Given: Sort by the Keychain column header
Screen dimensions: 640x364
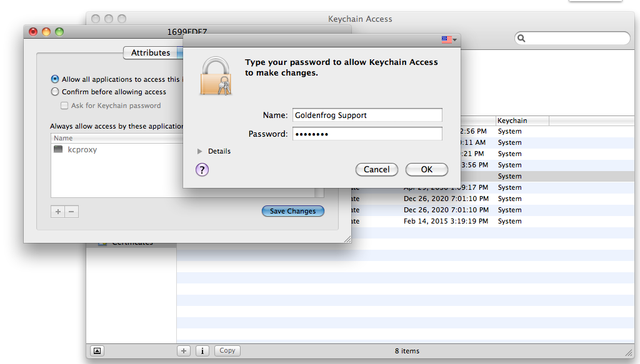Looking at the screenshot, I should (522, 121).
